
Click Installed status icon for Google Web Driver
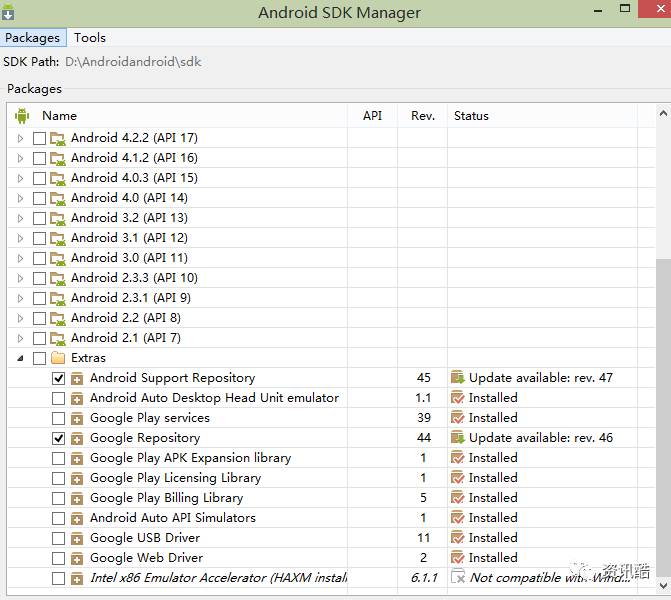point(457,558)
